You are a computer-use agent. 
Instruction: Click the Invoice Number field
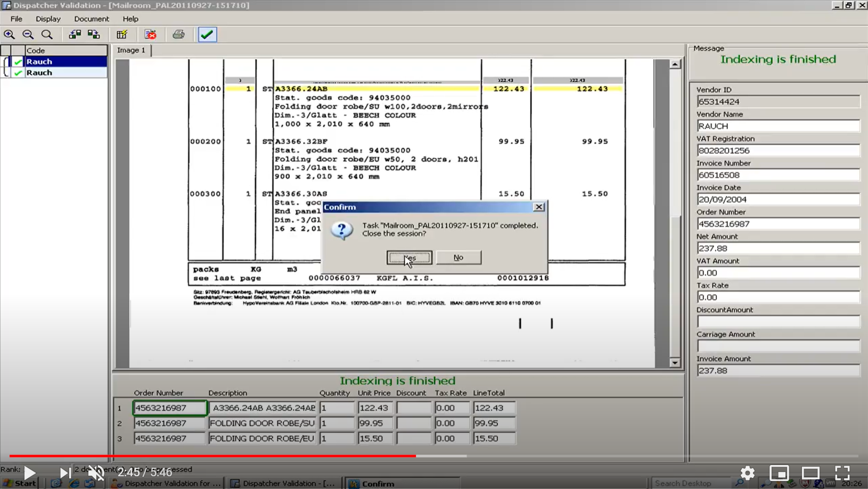click(777, 175)
